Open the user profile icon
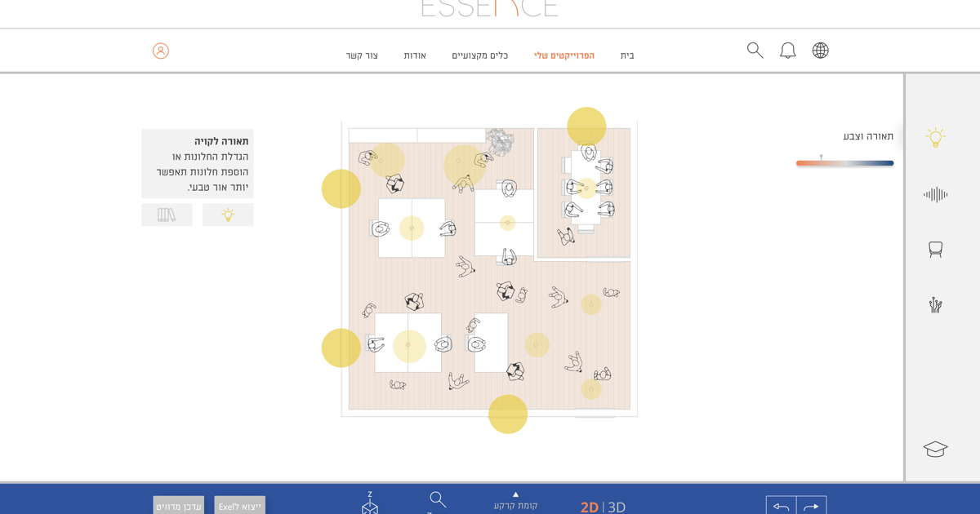Viewport: 980px width, 514px height. 161,51
